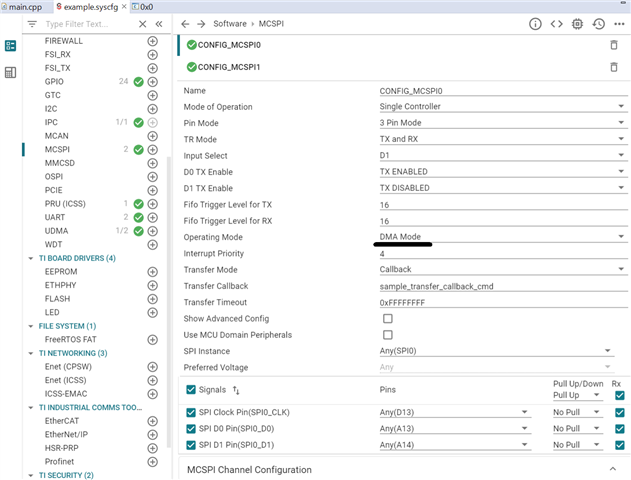Navigate back with left arrow
The width and height of the screenshot is (631, 480).
(x=185, y=23)
